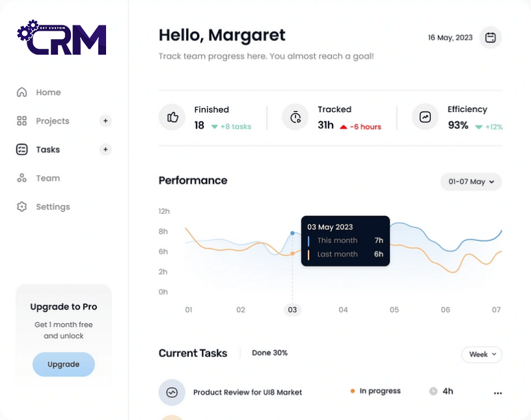
Task: Click the plus icon next to Projects
Action: pos(105,121)
